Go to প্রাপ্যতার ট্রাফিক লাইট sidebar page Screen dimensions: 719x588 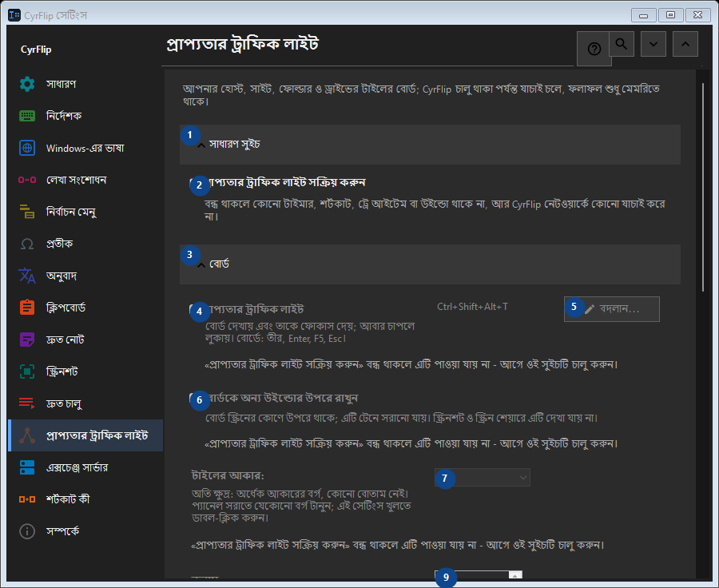coord(85,435)
